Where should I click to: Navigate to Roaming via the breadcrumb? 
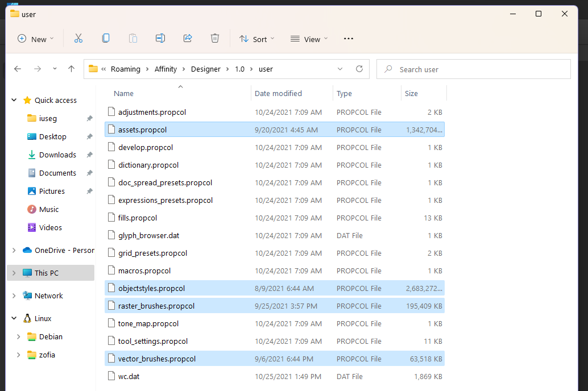(x=125, y=68)
